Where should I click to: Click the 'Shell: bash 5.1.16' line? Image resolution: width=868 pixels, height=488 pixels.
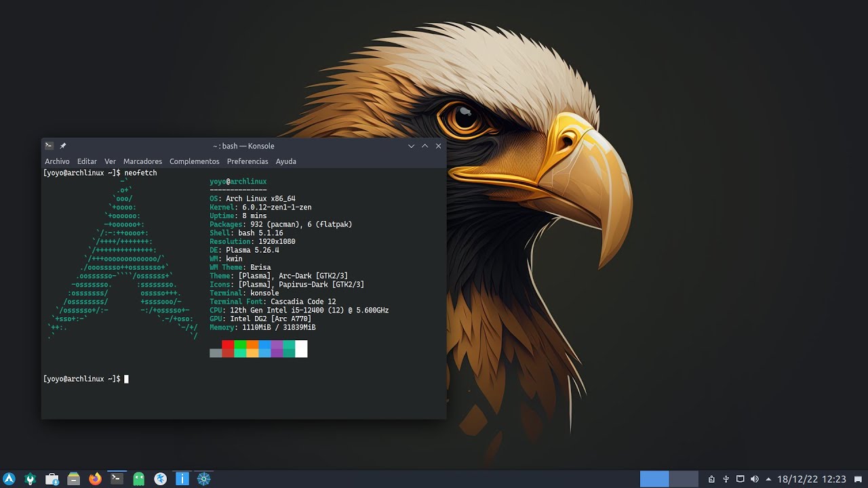pos(246,233)
